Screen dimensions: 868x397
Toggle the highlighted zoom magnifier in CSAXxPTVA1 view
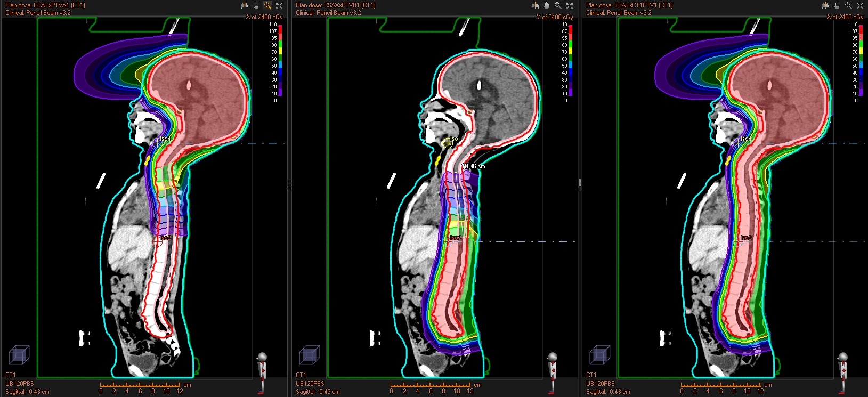pos(267,5)
